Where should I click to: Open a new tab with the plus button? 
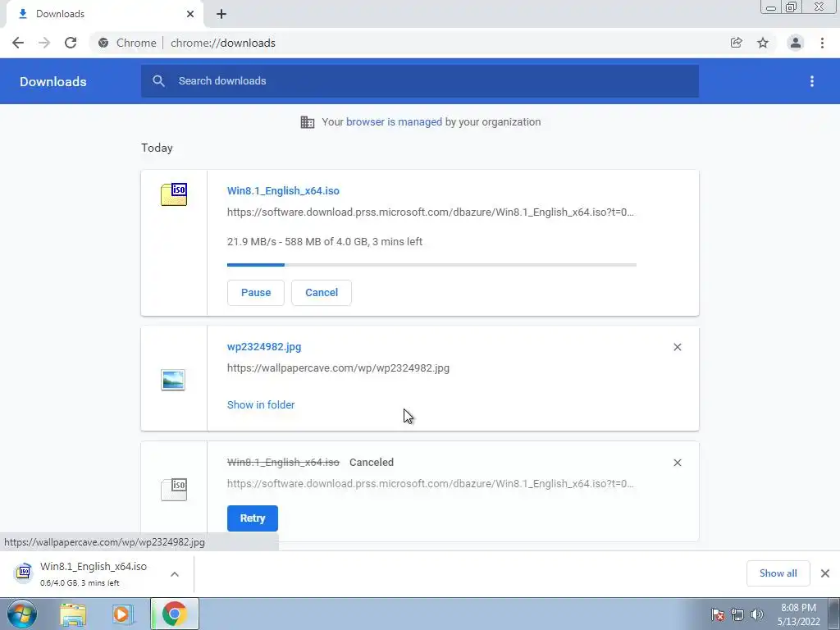[x=221, y=14]
